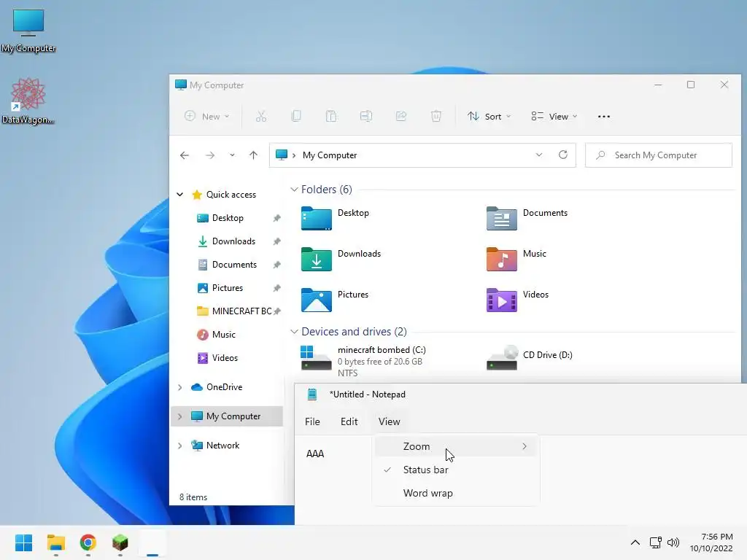Refresh the My Computer address bar
The width and height of the screenshot is (747, 560).
(x=563, y=155)
